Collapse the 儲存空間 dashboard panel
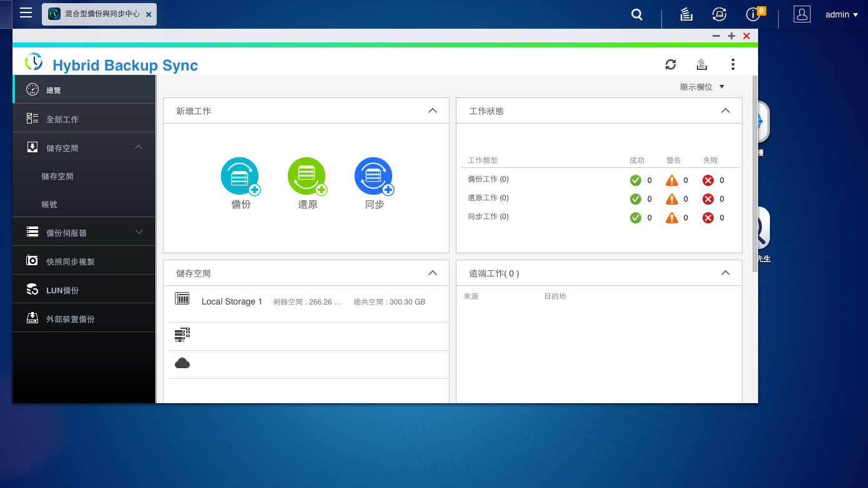 click(x=432, y=273)
